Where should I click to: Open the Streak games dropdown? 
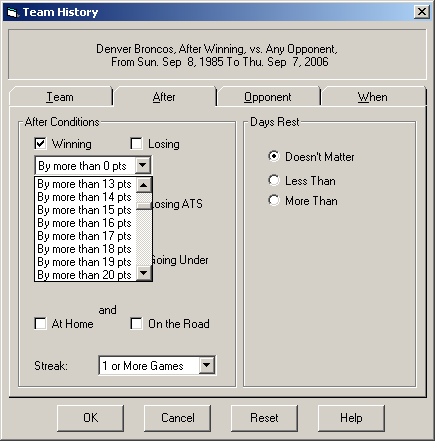[207, 365]
